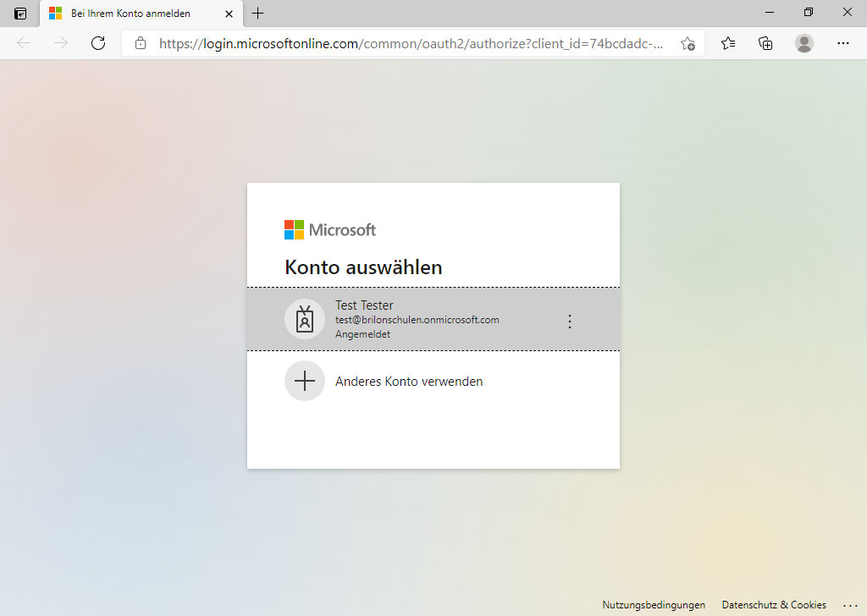Click the browser profile avatar icon

click(x=804, y=43)
